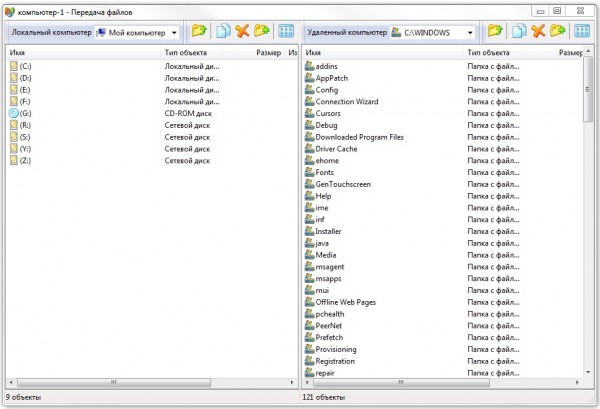The width and height of the screenshot is (600, 409).
Task: Select the Config folder name
Action: click(x=327, y=90)
